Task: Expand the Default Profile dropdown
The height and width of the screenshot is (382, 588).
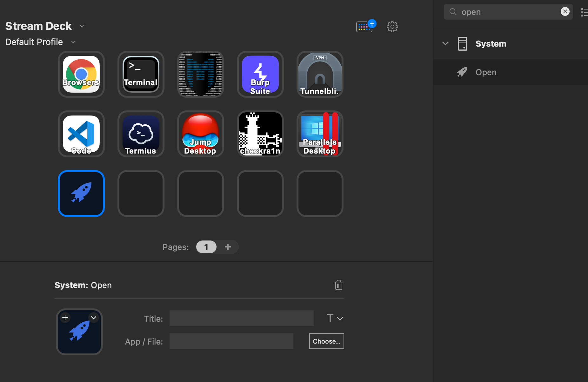Action: 73,42
